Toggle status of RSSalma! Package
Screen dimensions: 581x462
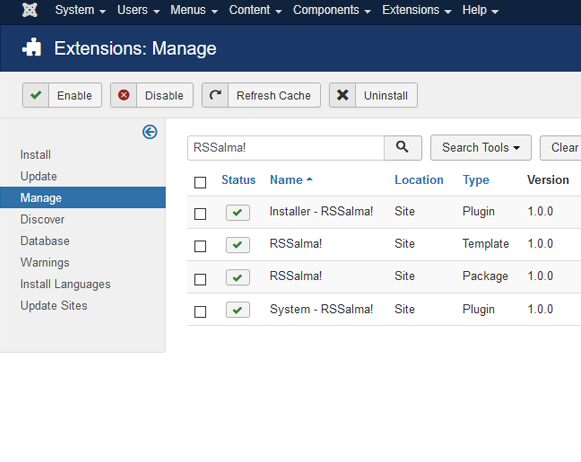(x=238, y=277)
